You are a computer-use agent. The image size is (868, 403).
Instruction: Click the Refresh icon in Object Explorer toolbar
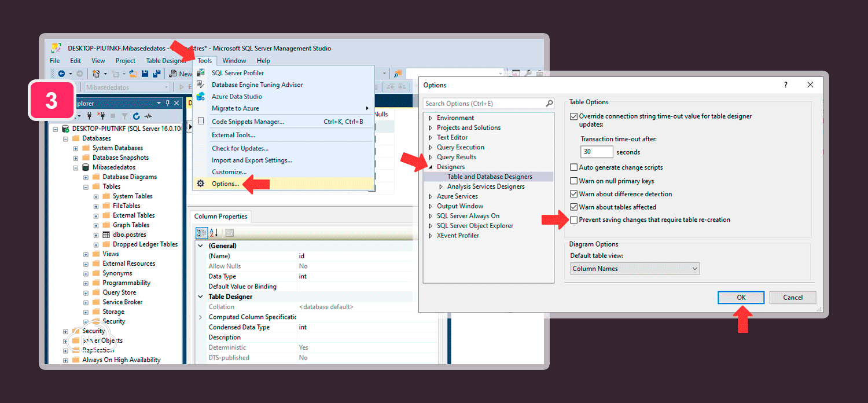[x=137, y=116]
